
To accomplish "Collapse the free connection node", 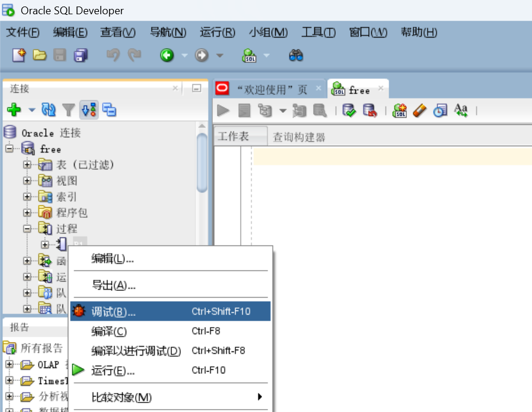I will point(9,148).
